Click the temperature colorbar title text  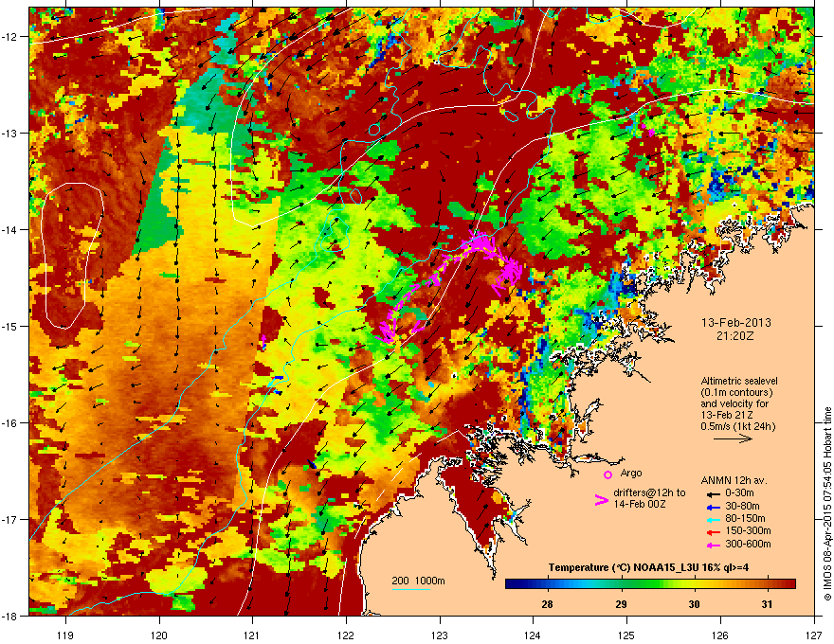pos(648,567)
